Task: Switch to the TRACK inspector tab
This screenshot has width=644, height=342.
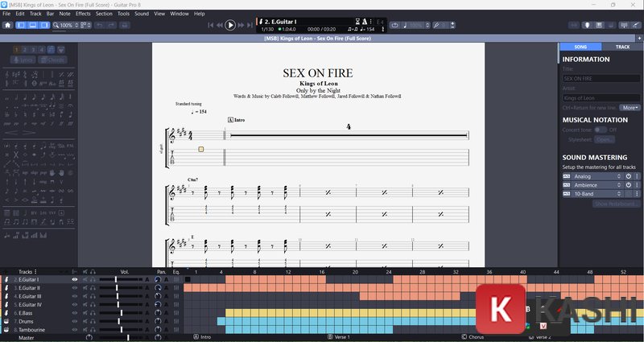Action: (622, 47)
